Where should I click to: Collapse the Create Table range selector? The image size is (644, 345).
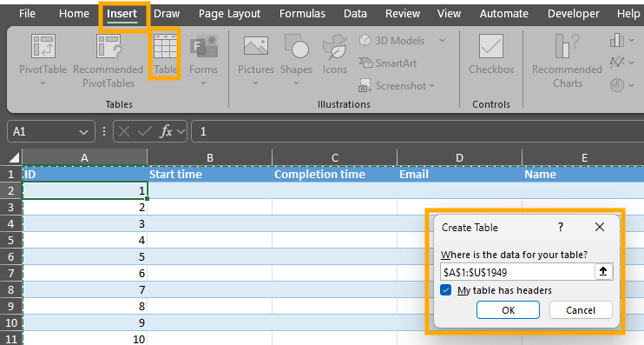pyautogui.click(x=603, y=271)
